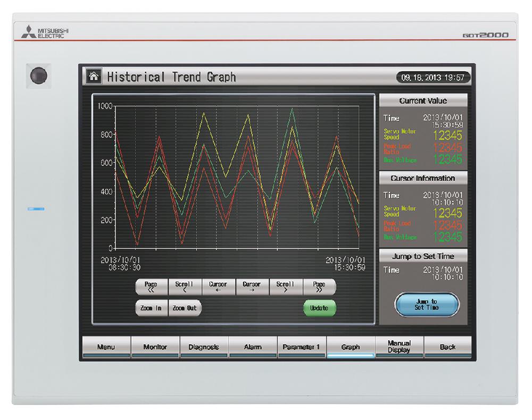Select the Manual Display tab
The image size is (532, 420).
pos(399,347)
